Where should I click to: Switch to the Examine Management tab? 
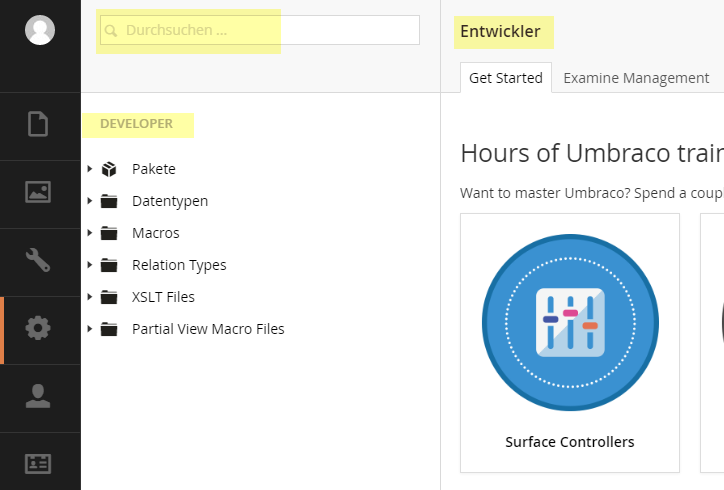coord(636,78)
